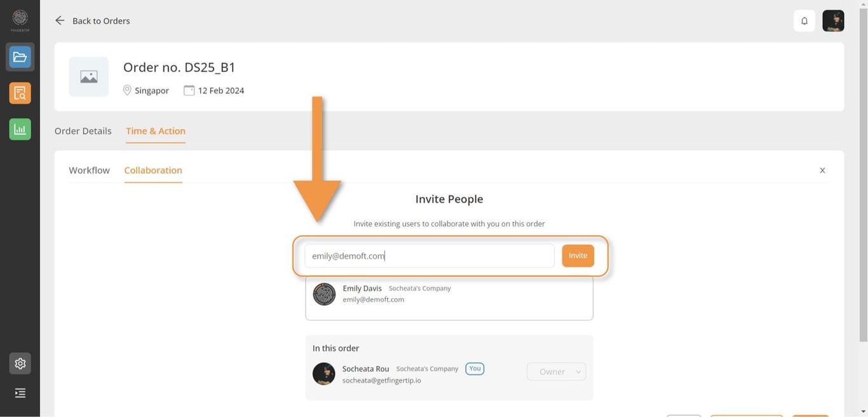Open the orders folder icon in sidebar

tap(20, 57)
